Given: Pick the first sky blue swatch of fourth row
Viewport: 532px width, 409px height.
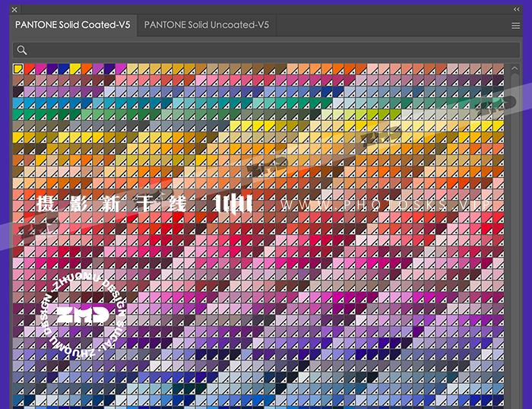Looking at the screenshot, I should pyautogui.click(x=18, y=103).
